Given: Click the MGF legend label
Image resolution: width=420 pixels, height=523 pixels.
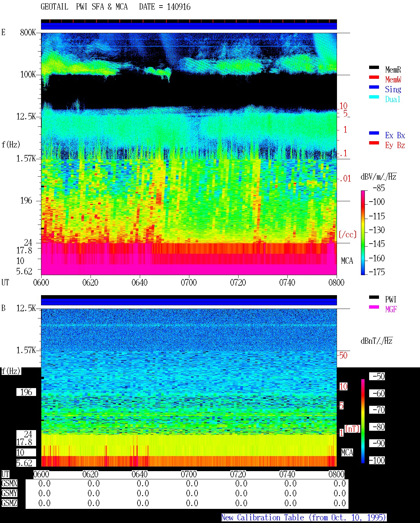Looking at the screenshot, I should pyautogui.click(x=391, y=309).
